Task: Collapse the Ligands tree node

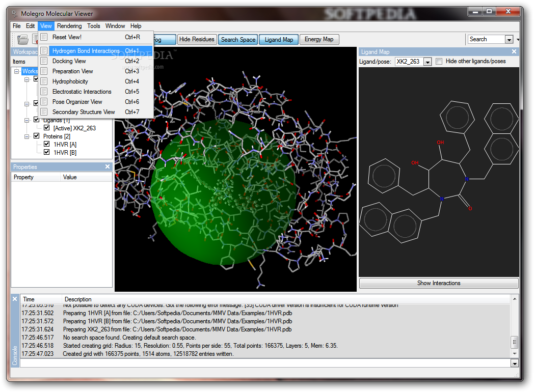Action: pyautogui.click(x=26, y=120)
